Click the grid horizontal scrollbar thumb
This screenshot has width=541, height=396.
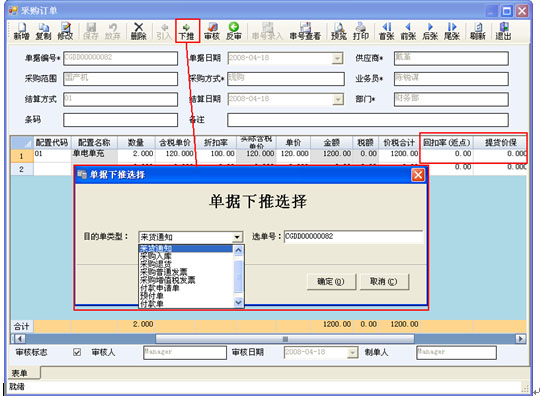pos(285,339)
